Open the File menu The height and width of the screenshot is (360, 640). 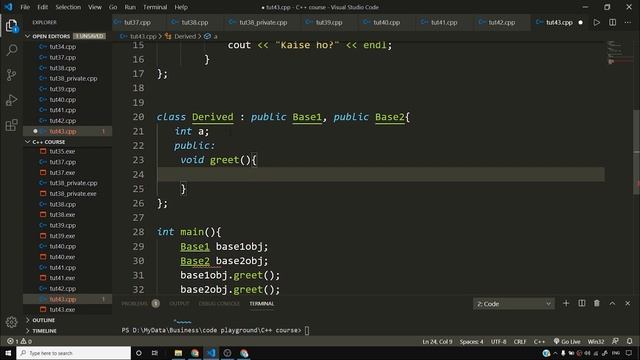pyautogui.click(x=25, y=7)
